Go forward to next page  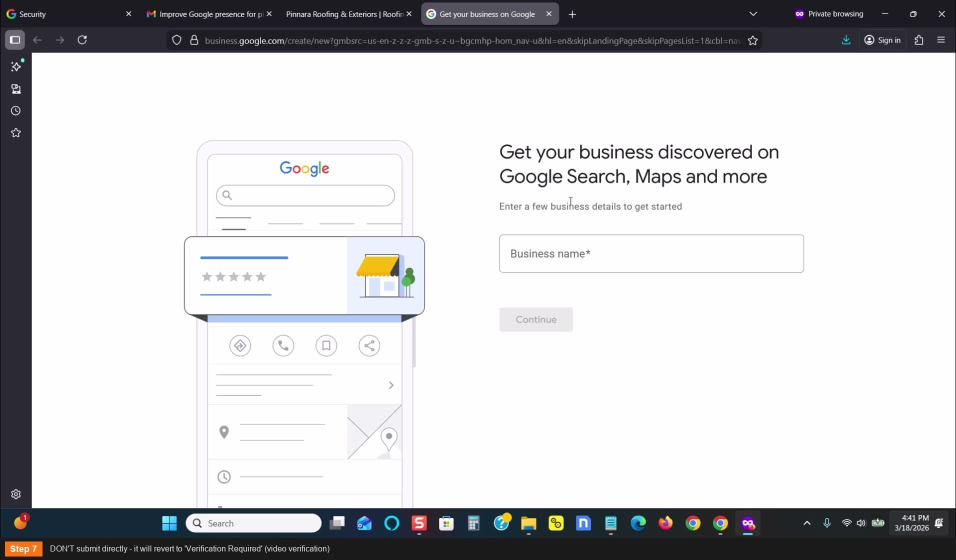point(59,40)
